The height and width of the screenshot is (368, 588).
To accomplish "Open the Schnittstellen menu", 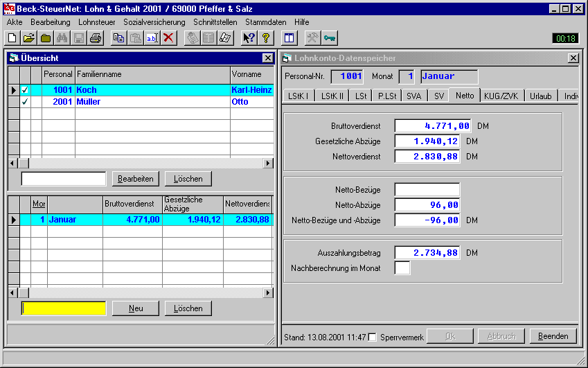I will click(215, 22).
